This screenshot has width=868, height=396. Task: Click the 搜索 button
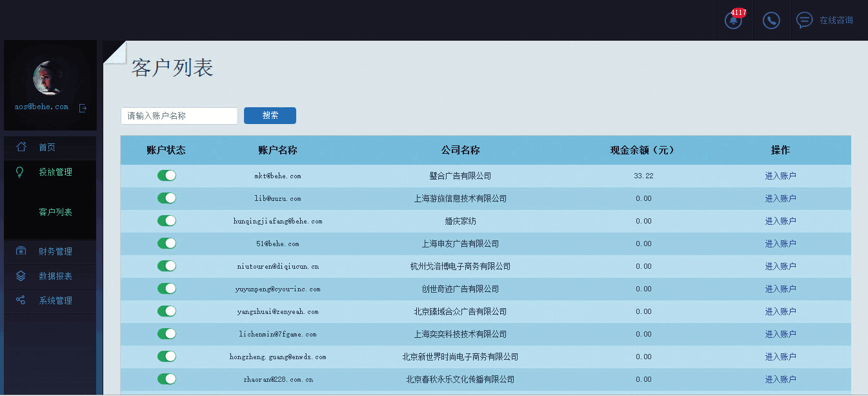pyautogui.click(x=270, y=116)
